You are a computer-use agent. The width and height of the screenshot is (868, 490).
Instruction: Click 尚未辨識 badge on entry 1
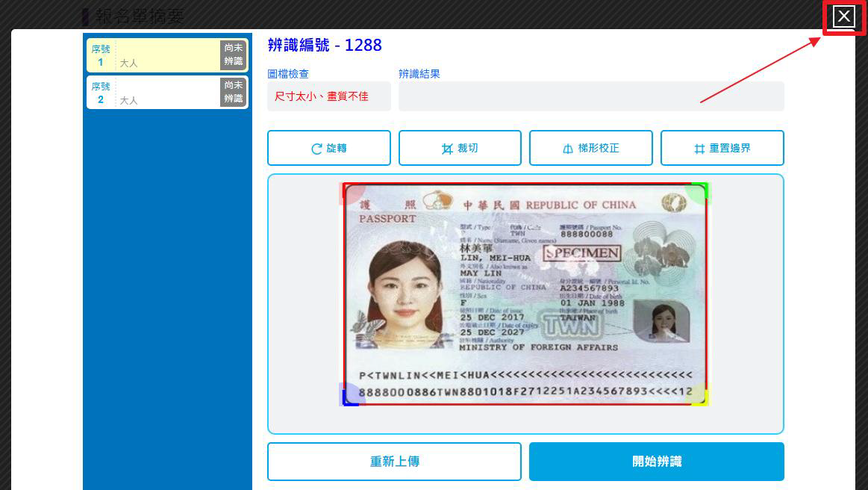pyautogui.click(x=233, y=55)
